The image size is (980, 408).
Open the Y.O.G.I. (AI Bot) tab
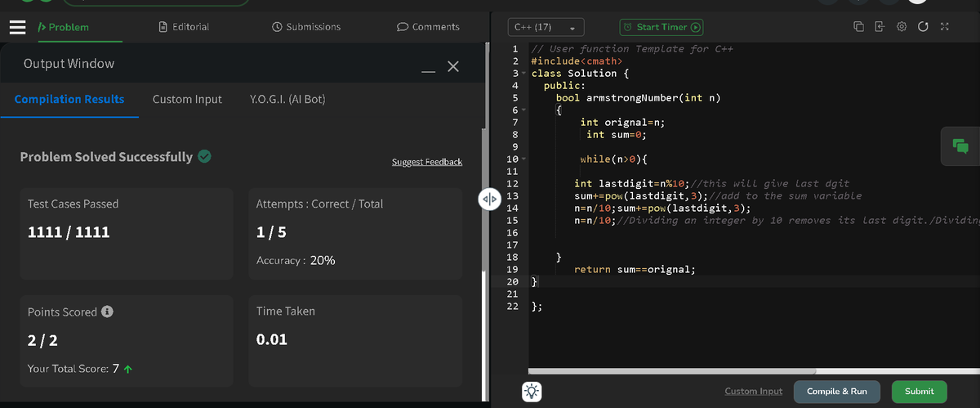tap(287, 99)
